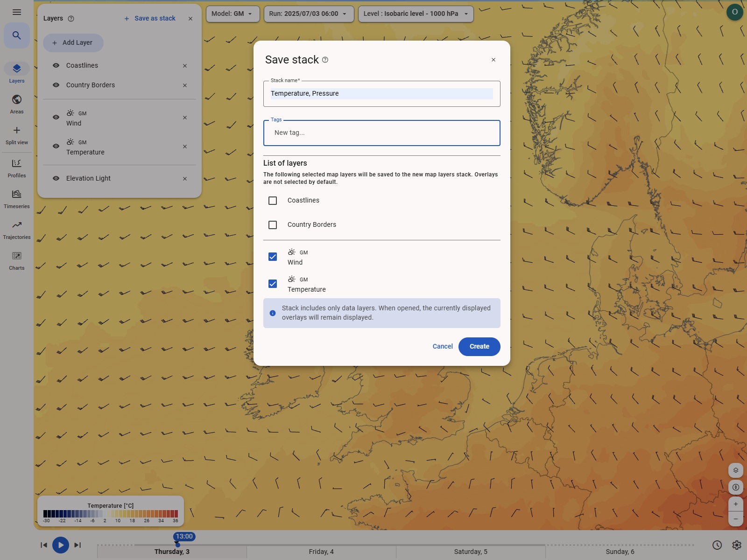Click the 13:00 timeline marker
This screenshot has height=560, width=747.
pyautogui.click(x=184, y=537)
